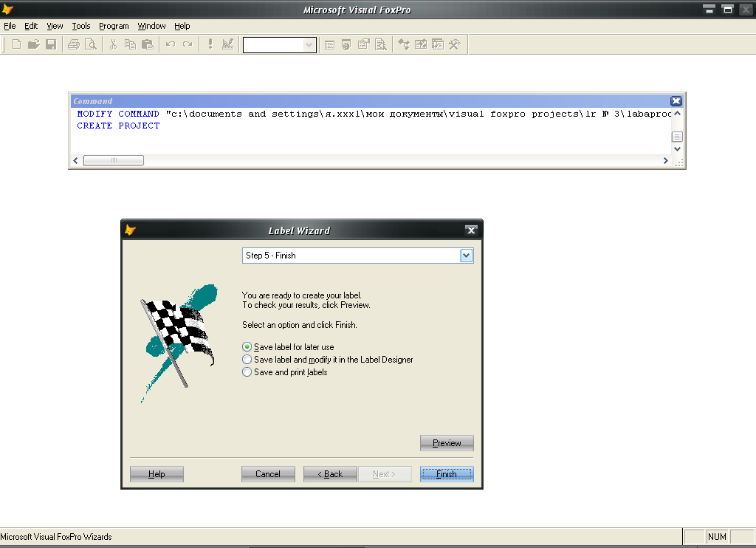The height and width of the screenshot is (548, 756).
Task: Click the Command window scroll left arrow
Action: 76,160
